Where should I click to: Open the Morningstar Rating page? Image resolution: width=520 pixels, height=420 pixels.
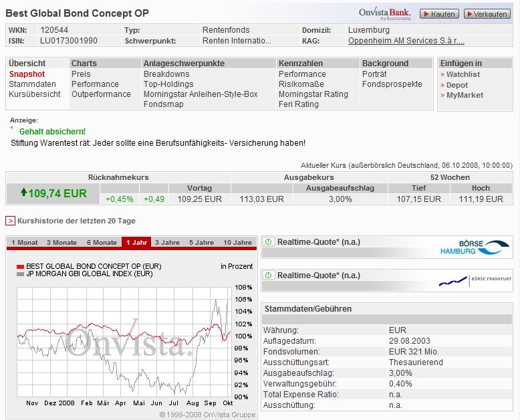(313, 94)
